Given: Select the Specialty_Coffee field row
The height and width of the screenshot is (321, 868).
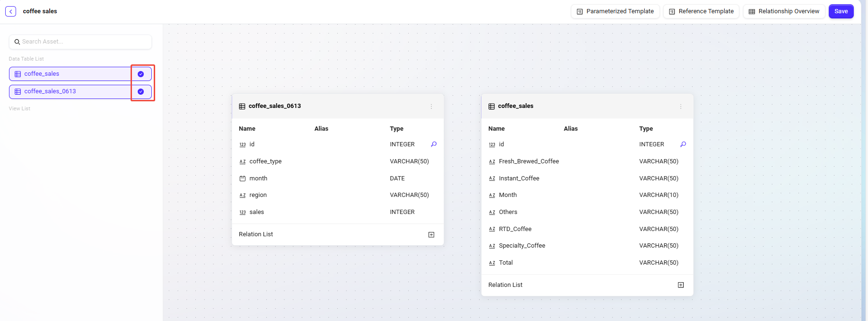Looking at the screenshot, I should [x=522, y=246].
